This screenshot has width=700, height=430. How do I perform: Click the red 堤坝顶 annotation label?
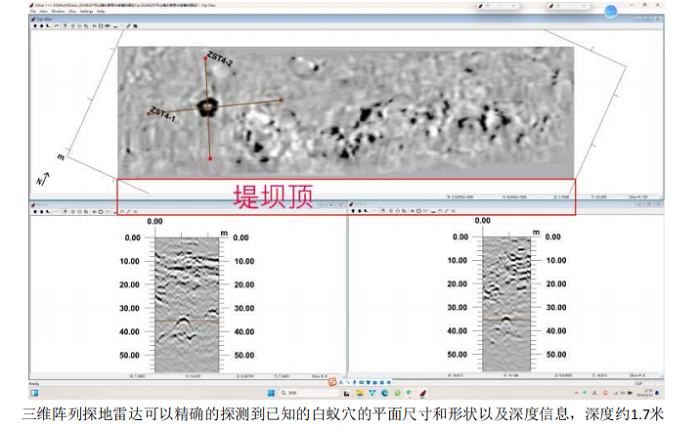click(x=273, y=195)
